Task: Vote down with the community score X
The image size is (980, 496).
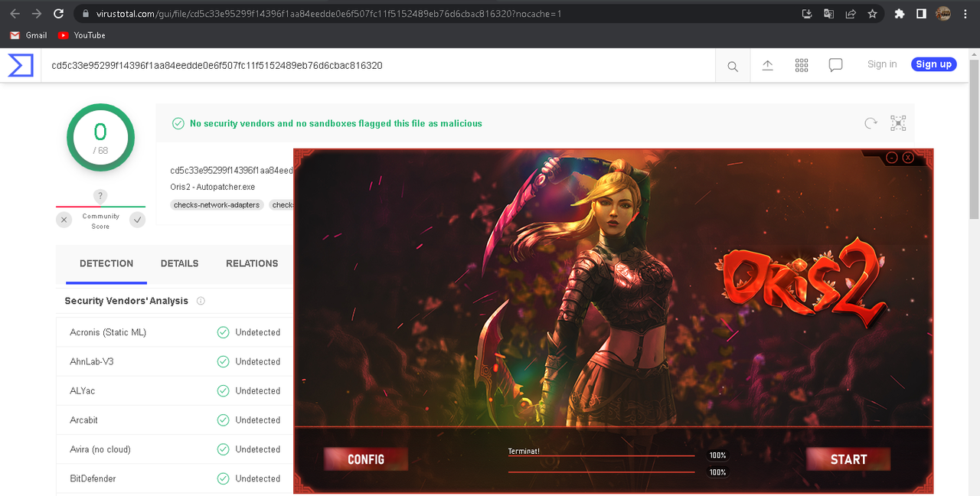Action: click(64, 220)
